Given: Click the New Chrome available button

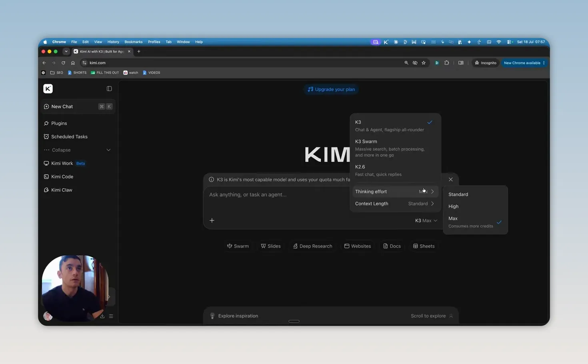Looking at the screenshot, I should pos(524,63).
